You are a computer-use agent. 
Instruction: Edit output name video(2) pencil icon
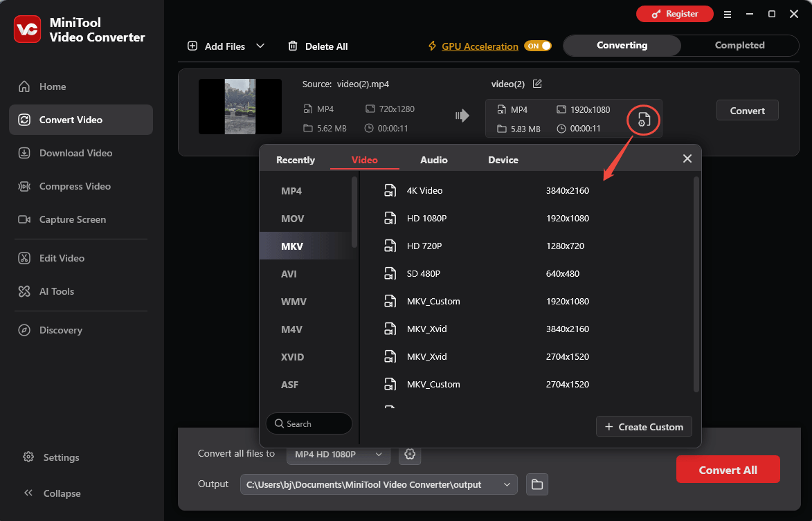(x=538, y=84)
